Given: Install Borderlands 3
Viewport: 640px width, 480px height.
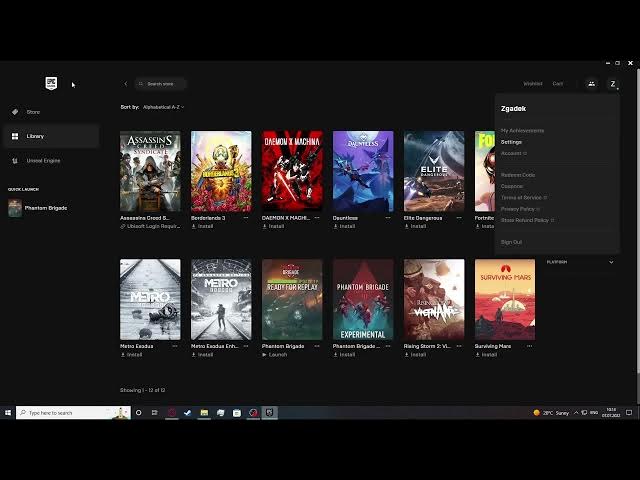Looking at the screenshot, I should 202,226.
